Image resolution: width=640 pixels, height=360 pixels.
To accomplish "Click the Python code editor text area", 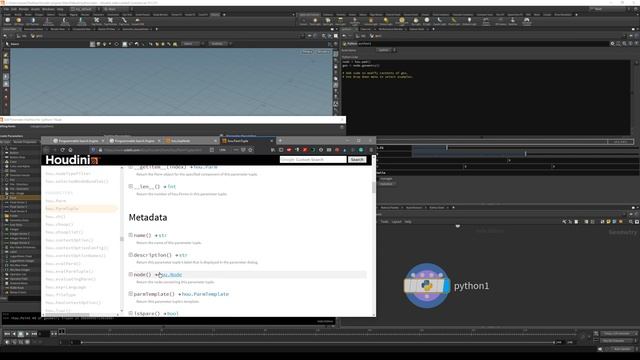I will [x=486, y=98].
